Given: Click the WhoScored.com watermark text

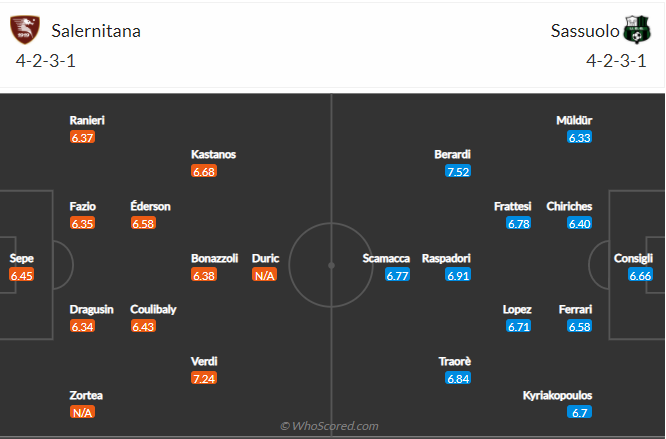Looking at the screenshot, I should point(329,426).
